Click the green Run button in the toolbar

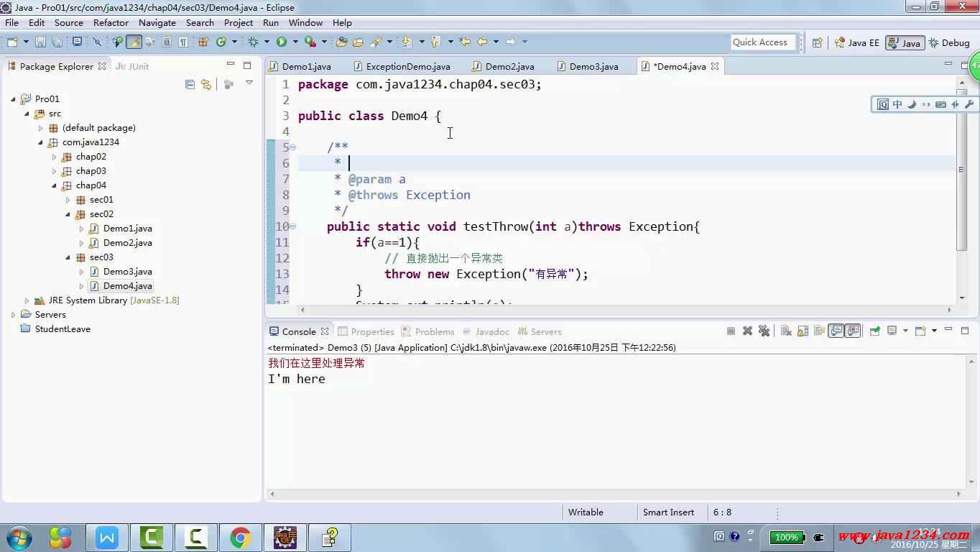tap(282, 42)
